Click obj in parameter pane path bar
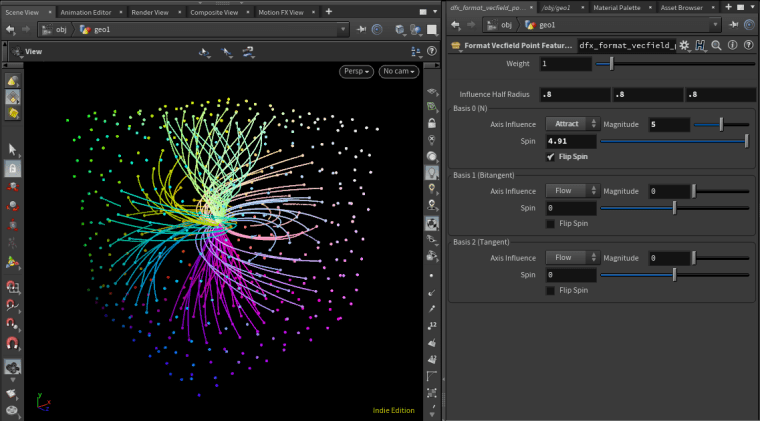 506,25
